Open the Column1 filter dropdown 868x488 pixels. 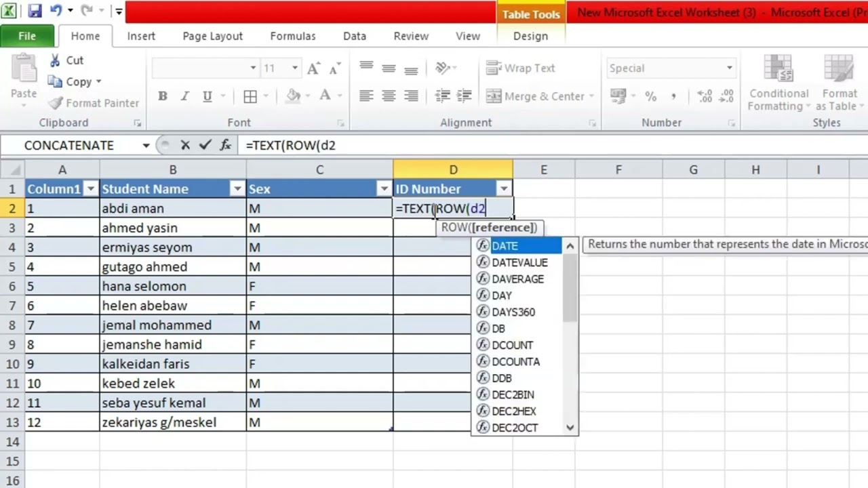pyautogui.click(x=90, y=189)
